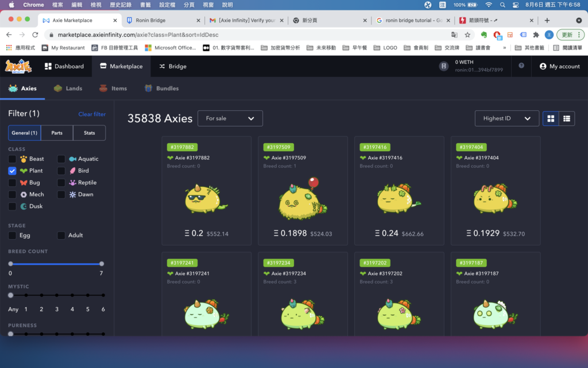588x368 pixels.
Task: Switch to grid view
Action: coord(551,118)
